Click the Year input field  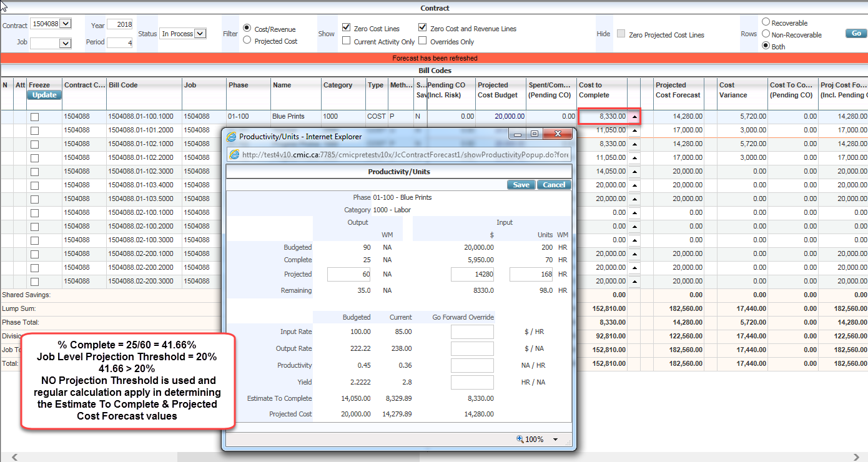(120, 24)
